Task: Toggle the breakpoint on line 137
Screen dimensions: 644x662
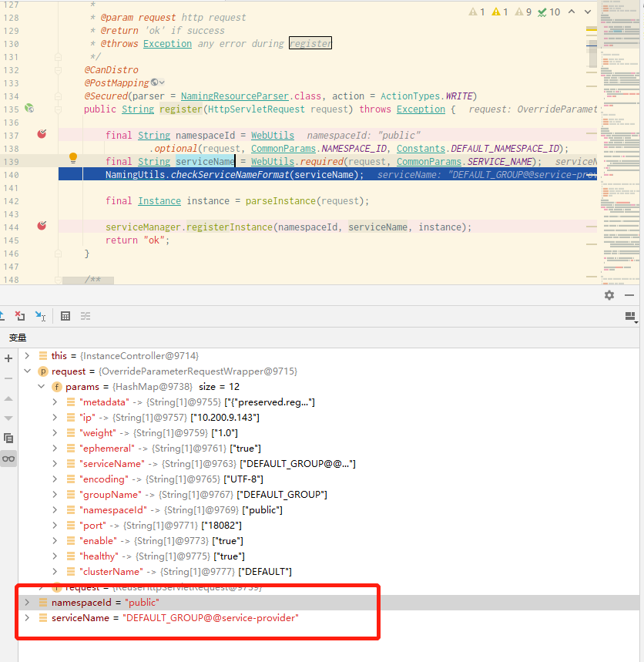Action: pos(42,134)
